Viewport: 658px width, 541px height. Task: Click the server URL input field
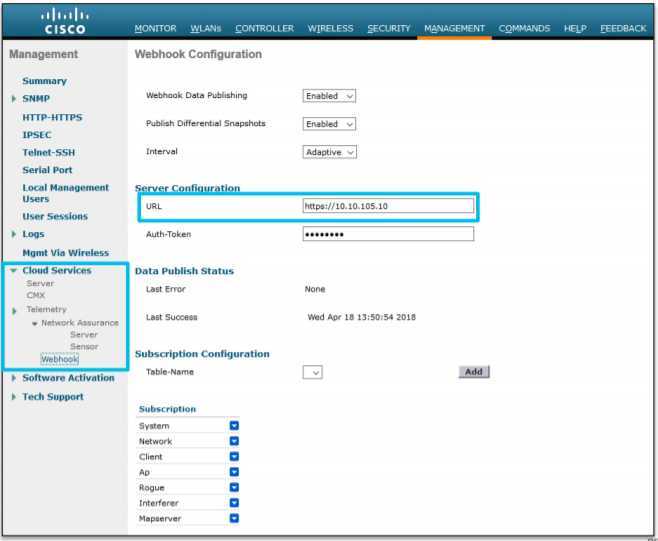click(x=389, y=206)
